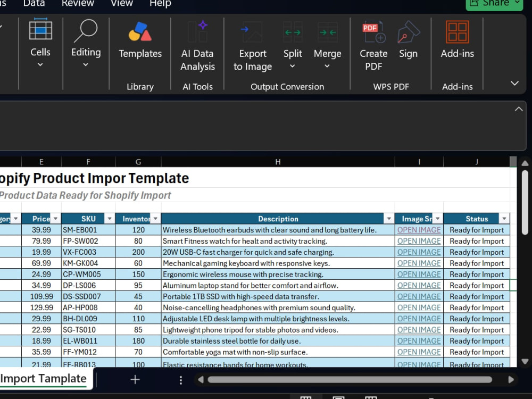532x399 pixels.
Task: Select column I header
Action: (x=419, y=162)
